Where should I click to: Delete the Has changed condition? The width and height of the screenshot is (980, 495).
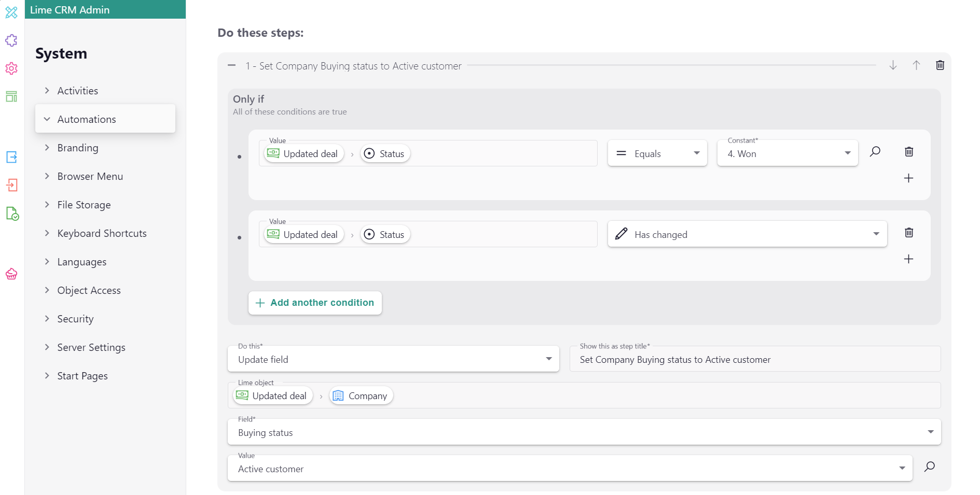pyautogui.click(x=908, y=232)
